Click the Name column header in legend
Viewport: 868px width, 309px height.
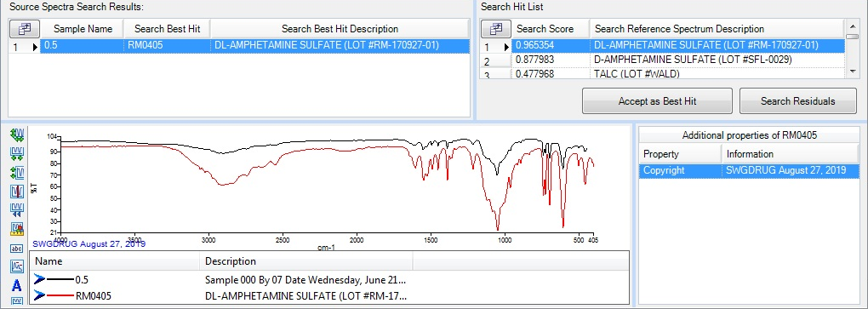click(115, 261)
